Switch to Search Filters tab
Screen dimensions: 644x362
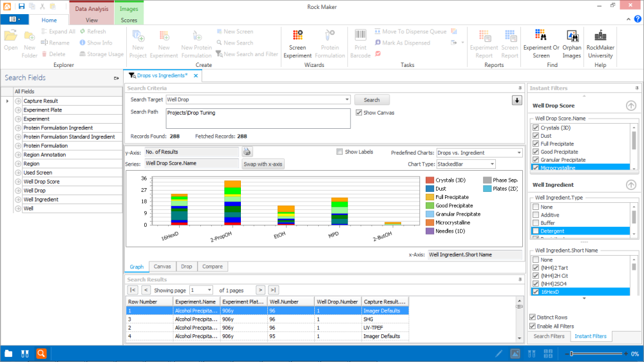[549, 336]
